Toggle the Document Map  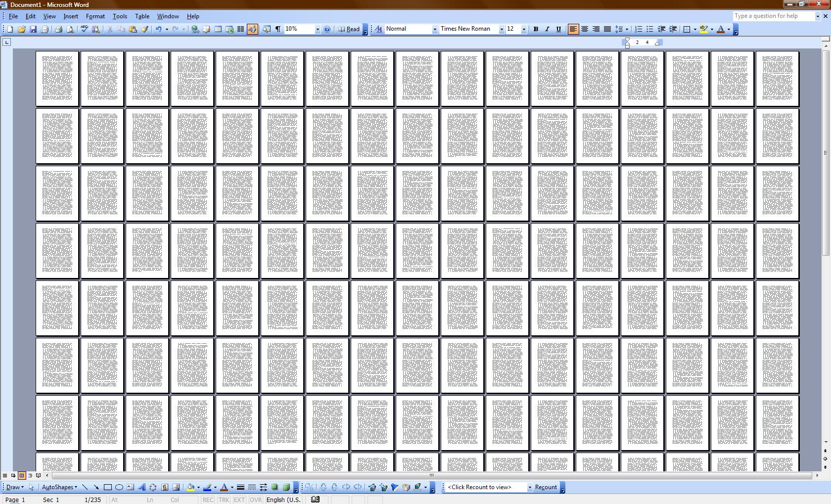[267, 29]
